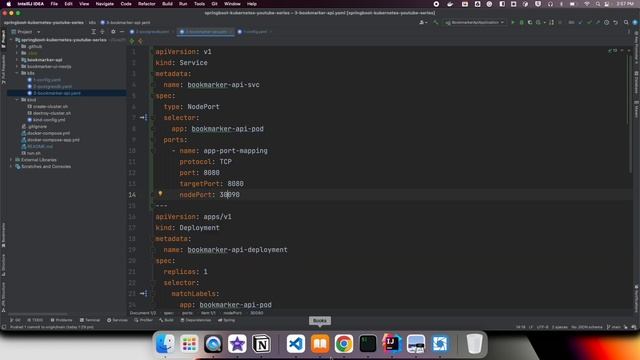This screenshot has height=360, width=640.
Task: Open Project view selector dropdown
Action: coord(26,31)
